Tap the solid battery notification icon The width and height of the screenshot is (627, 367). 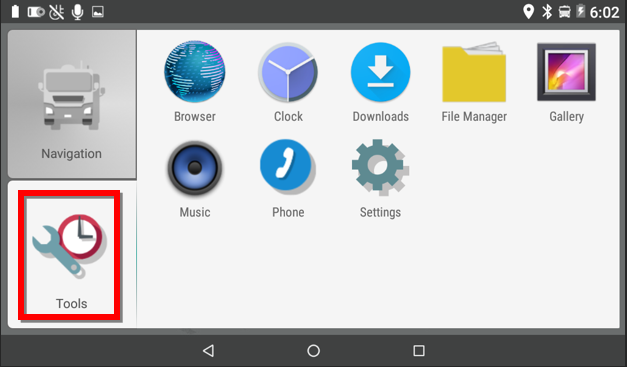tap(15, 12)
